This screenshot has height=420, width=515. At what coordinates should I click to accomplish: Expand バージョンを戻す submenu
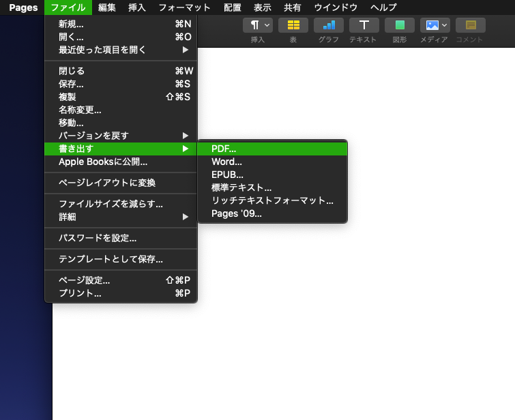pyautogui.click(x=121, y=136)
